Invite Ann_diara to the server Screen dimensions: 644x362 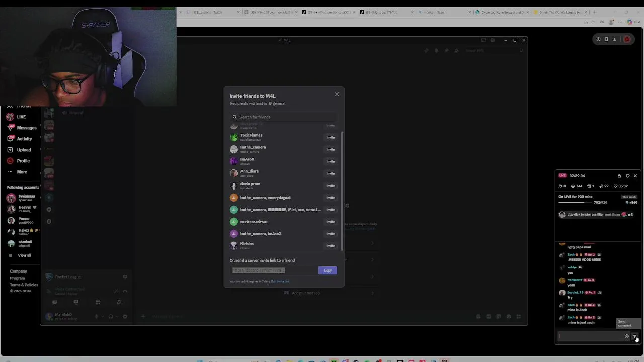pyautogui.click(x=330, y=173)
